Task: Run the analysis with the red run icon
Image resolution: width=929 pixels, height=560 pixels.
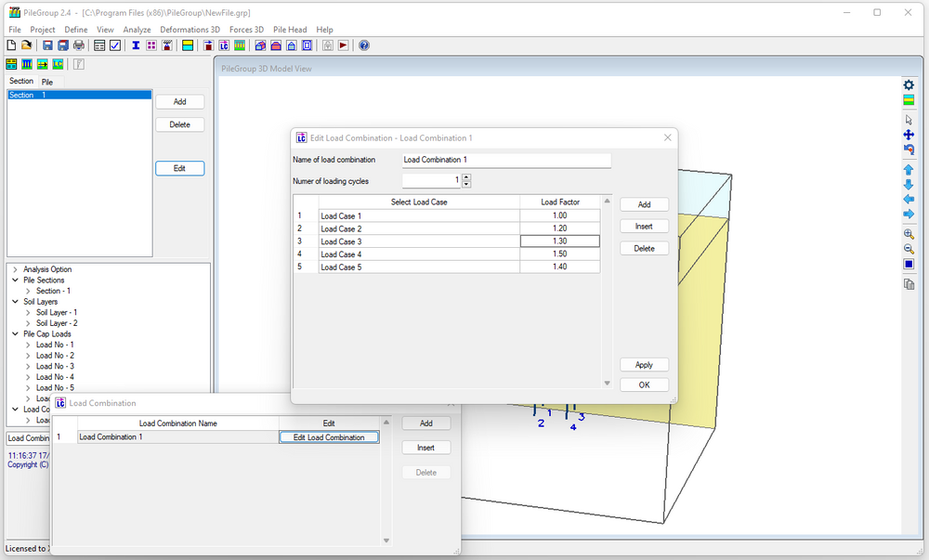Action: (342, 45)
